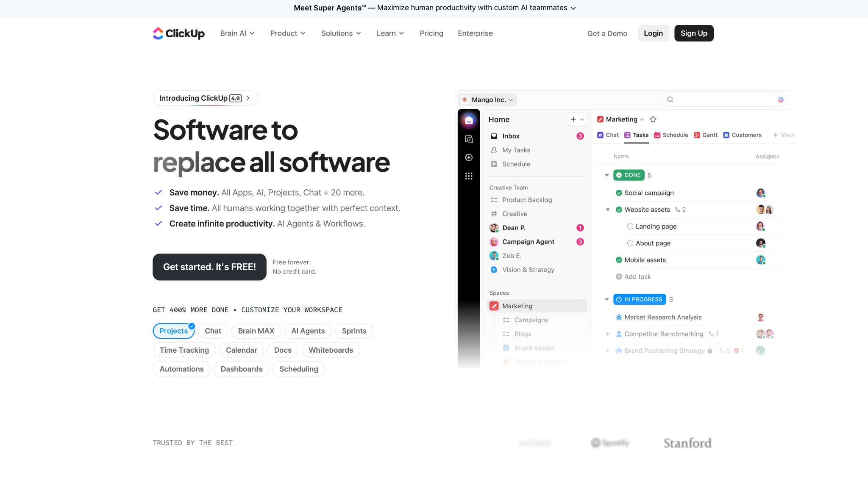Click the search magnifier icon
This screenshot has height=495, width=868.
[670, 100]
